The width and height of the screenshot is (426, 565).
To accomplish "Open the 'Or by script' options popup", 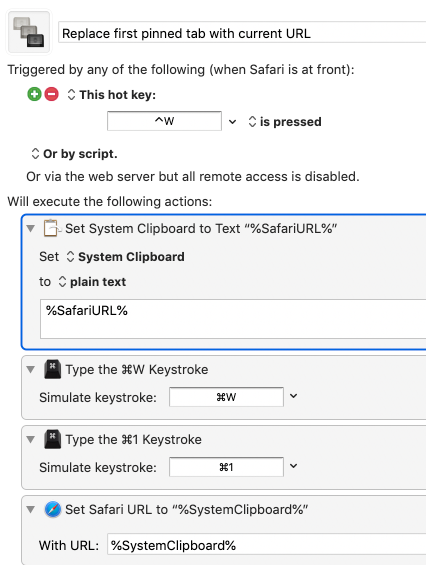I will [74, 154].
